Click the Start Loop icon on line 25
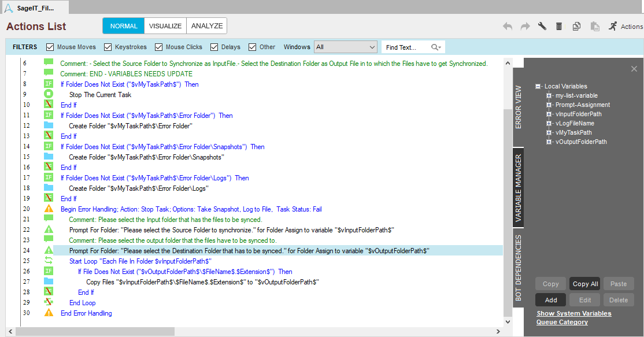Image resolution: width=644 pixels, height=337 pixels. (x=49, y=261)
